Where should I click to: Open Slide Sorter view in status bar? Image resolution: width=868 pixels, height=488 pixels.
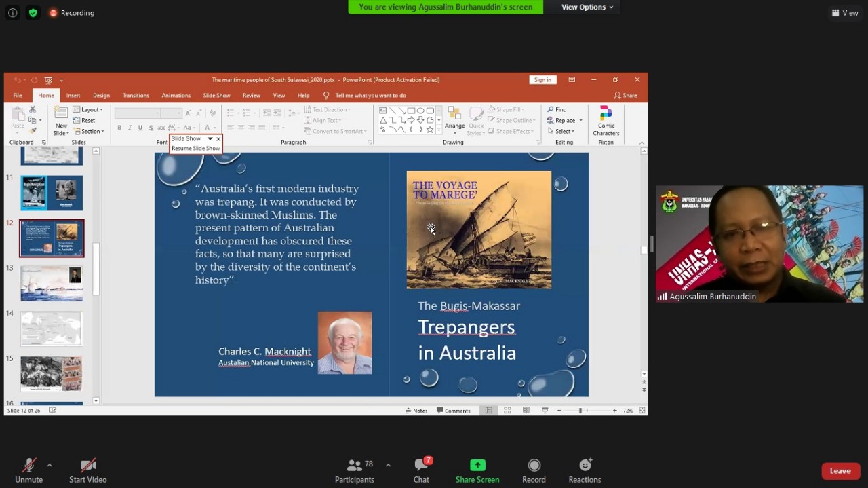[x=507, y=411]
